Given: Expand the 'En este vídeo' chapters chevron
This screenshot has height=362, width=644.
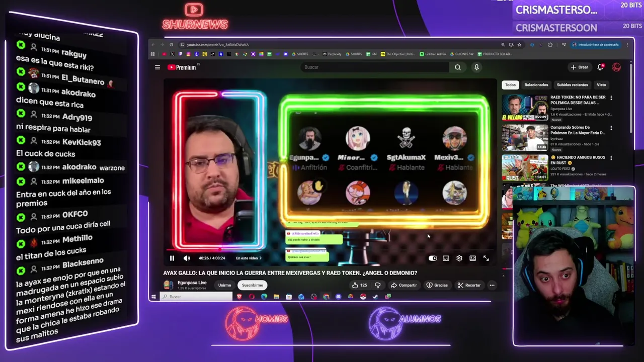Looking at the screenshot, I should [260, 258].
